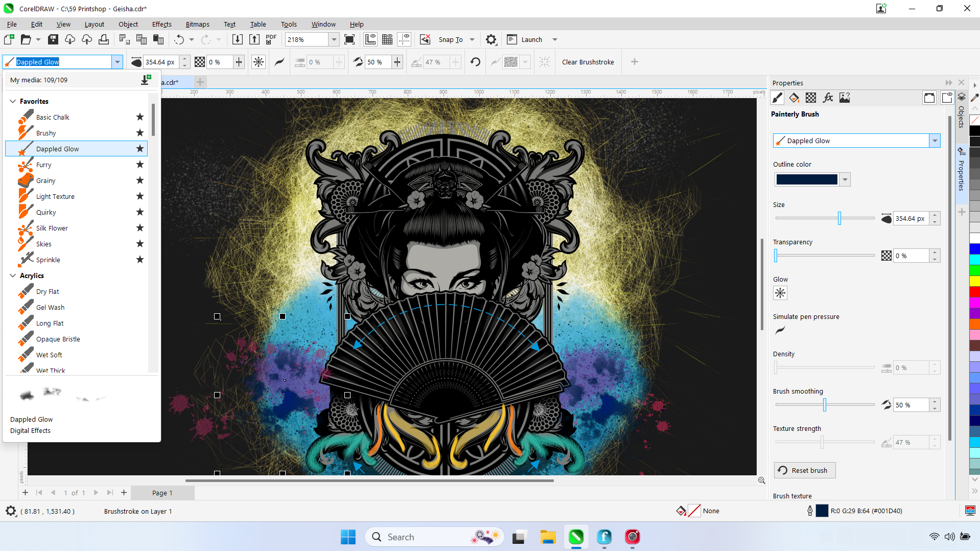Switch to Page 1 tab
Viewport: 980px width, 551px height.
pos(162,493)
